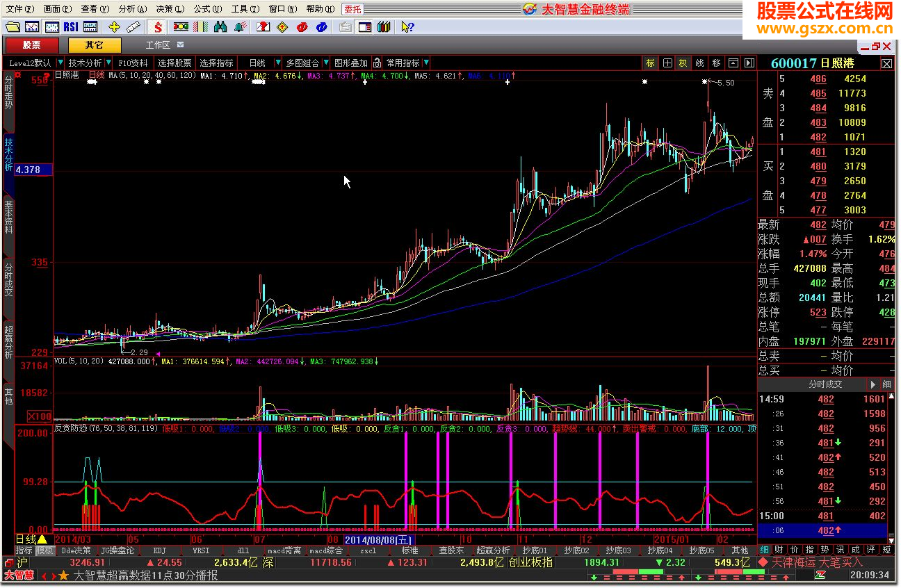901x588 pixels.
Task: Toggle the 权 ex-rights adjustment button
Action: [x=683, y=63]
